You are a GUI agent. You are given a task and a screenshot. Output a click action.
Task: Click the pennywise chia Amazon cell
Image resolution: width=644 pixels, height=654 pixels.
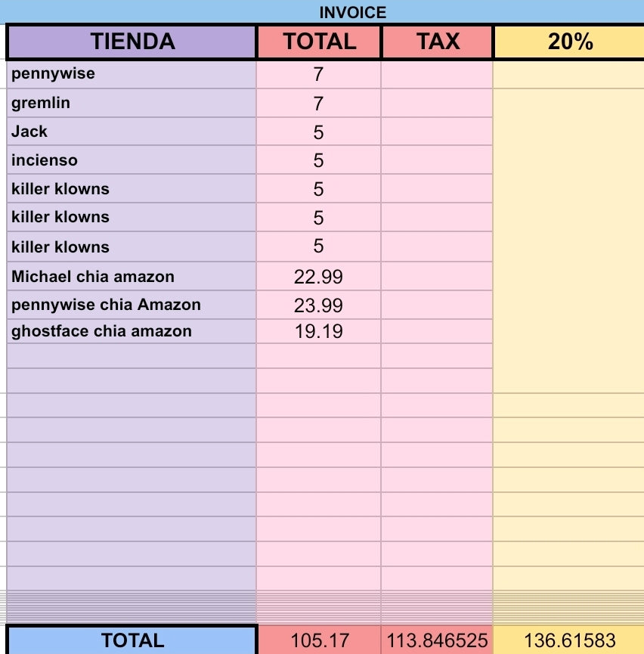pyautogui.click(x=132, y=305)
